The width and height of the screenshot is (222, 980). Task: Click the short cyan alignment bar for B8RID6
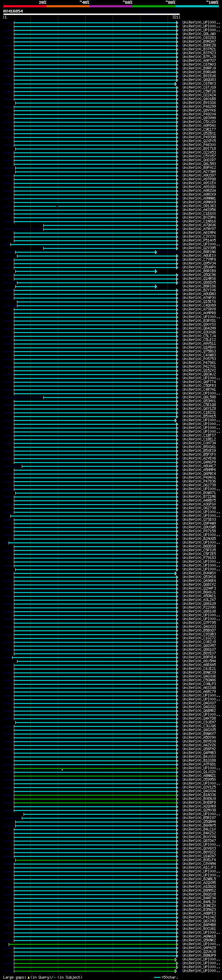point(86,286)
